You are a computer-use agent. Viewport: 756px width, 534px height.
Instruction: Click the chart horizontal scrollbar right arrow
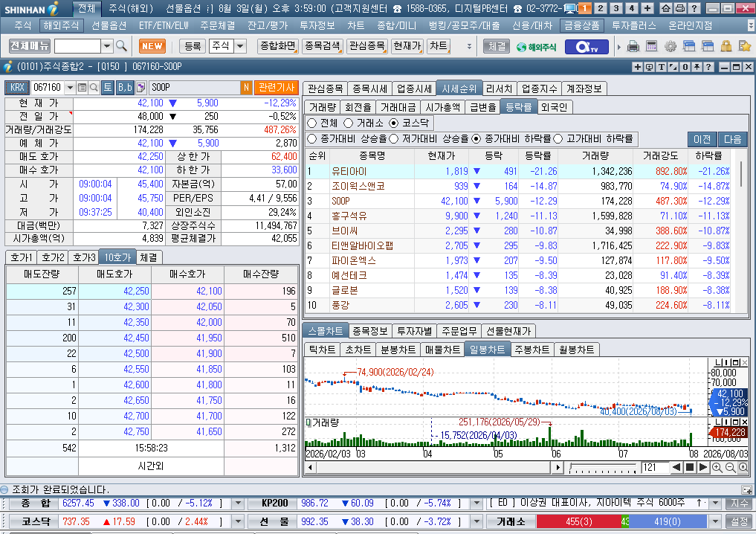(x=558, y=467)
